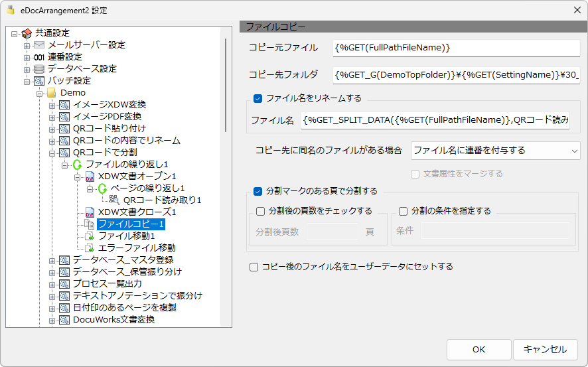Click the データベース_保管振り分け batch icon
The image size is (588, 367).
point(64,272)
